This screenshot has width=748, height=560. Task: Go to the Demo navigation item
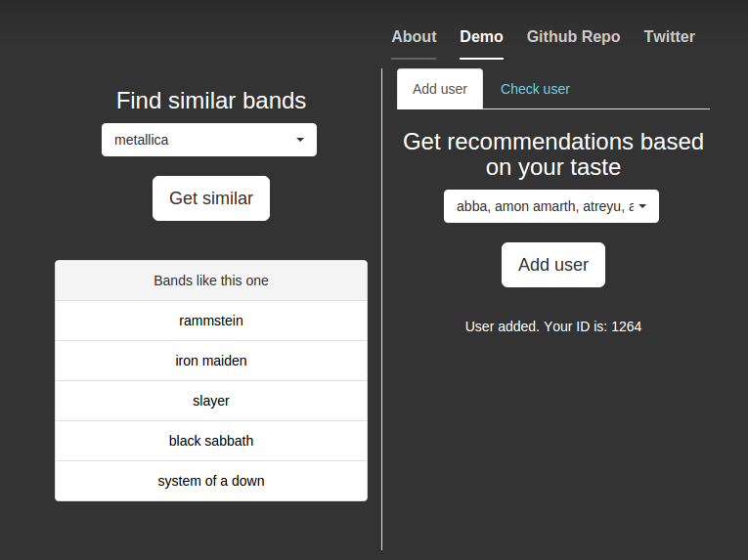coord(481,37)
